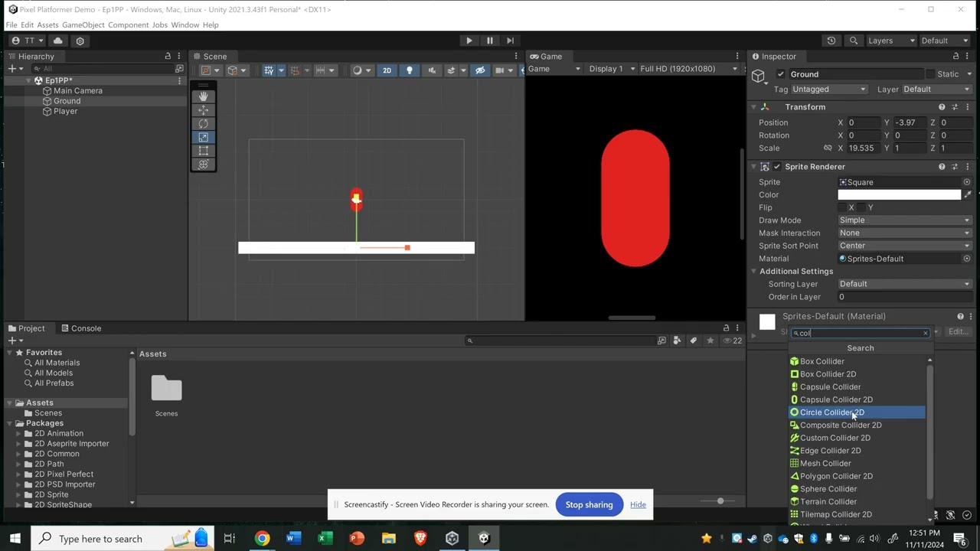Open the Display 1 dropdown in Game view
The height and width of the screenshot is (551, 980).
(x=612, y=69)
